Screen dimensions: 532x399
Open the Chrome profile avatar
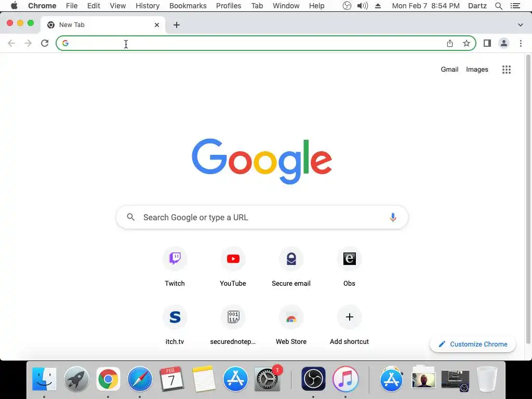pos(504,43)
